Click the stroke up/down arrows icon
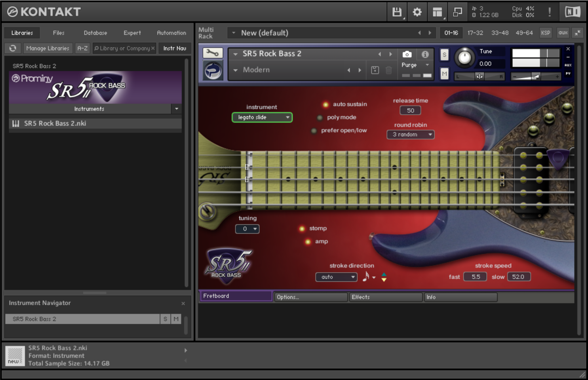This screenshot has width=588, height=380. coord(384,277)
